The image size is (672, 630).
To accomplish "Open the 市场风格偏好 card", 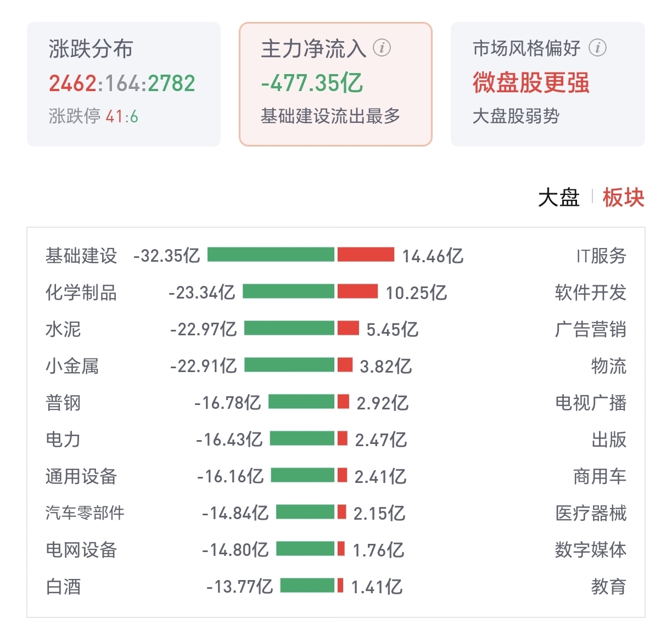I will click(548, 84).
